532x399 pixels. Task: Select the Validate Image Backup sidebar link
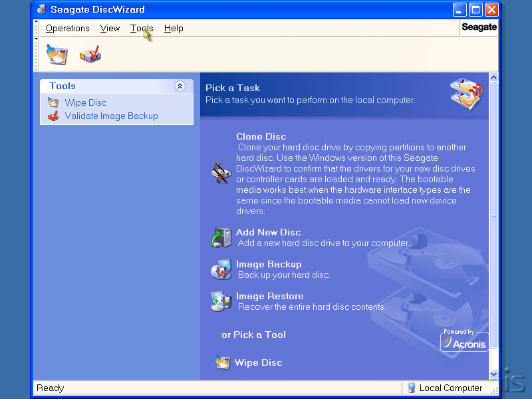111,116
